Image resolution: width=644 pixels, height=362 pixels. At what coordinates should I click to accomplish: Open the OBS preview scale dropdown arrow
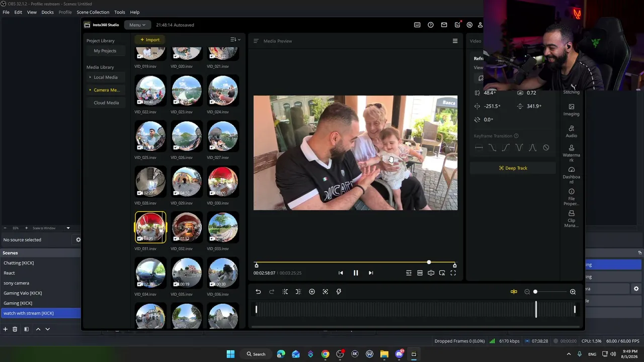click(68, 228)
